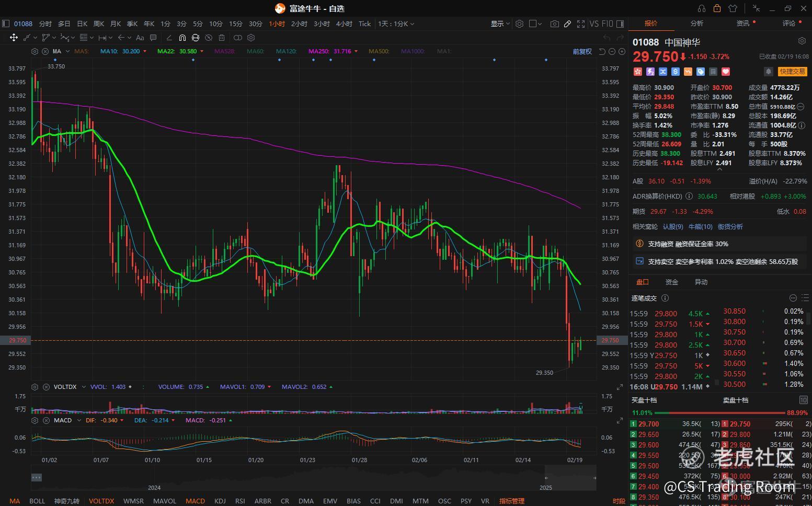The width and height of the screenshot is (812, 506).
Task: Reset chart zoom with undo arrow
Action: point(602,51)
